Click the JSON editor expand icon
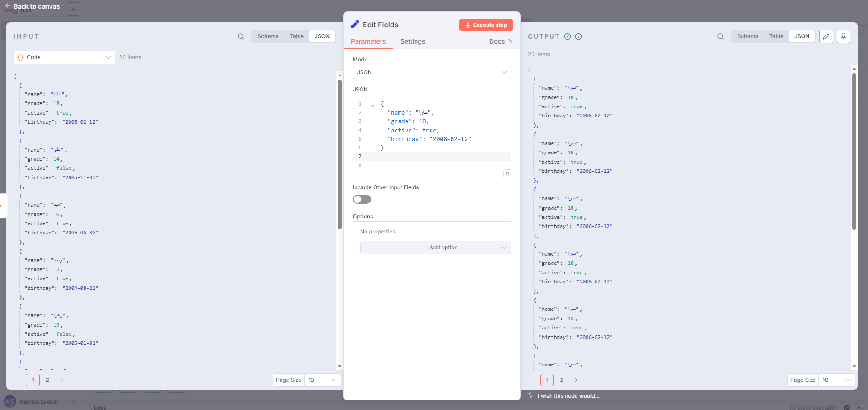Viewport: 868px width, 410px height. coord(507,173)
